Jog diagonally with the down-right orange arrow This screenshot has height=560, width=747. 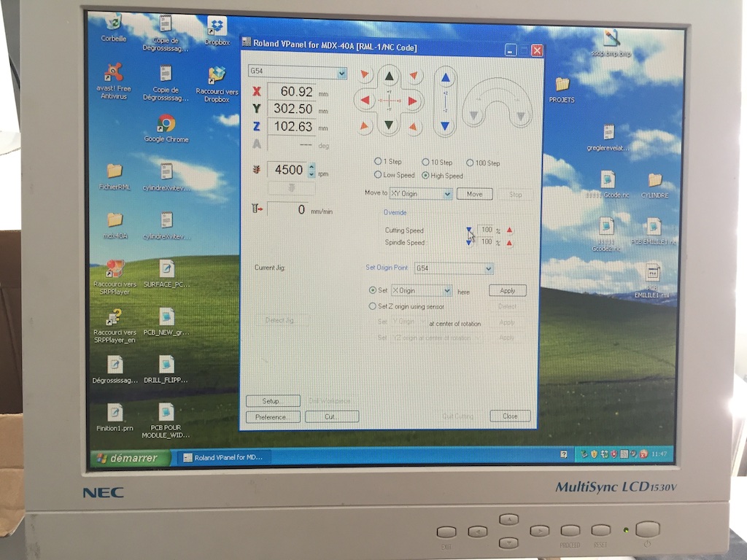coord(413,127)
